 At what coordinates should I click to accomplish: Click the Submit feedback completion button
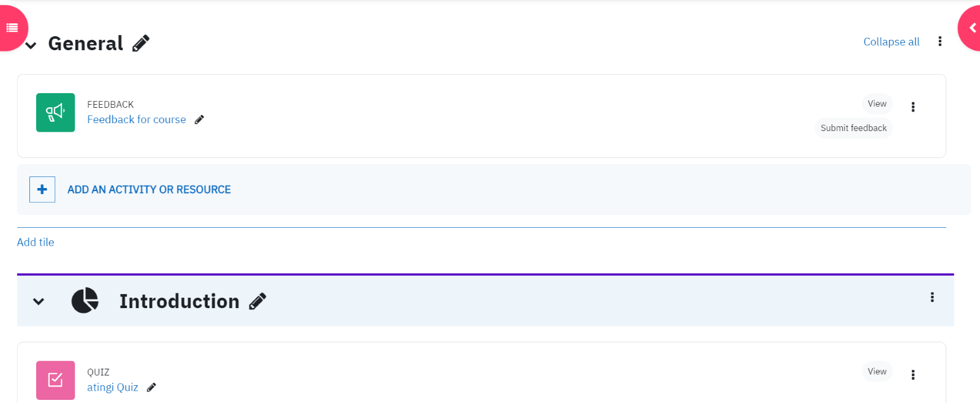click(x=853, y=128)
